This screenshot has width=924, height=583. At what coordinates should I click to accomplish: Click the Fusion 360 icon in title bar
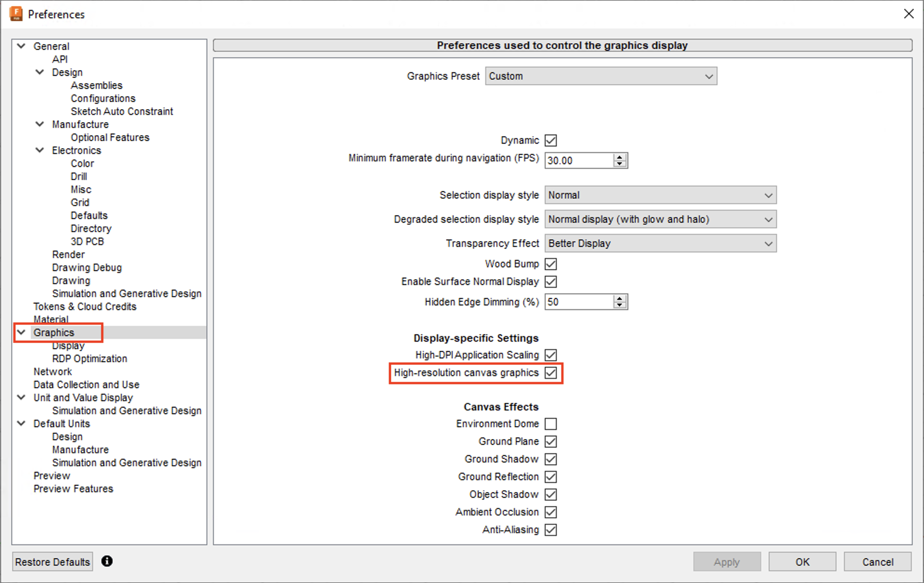15,14
